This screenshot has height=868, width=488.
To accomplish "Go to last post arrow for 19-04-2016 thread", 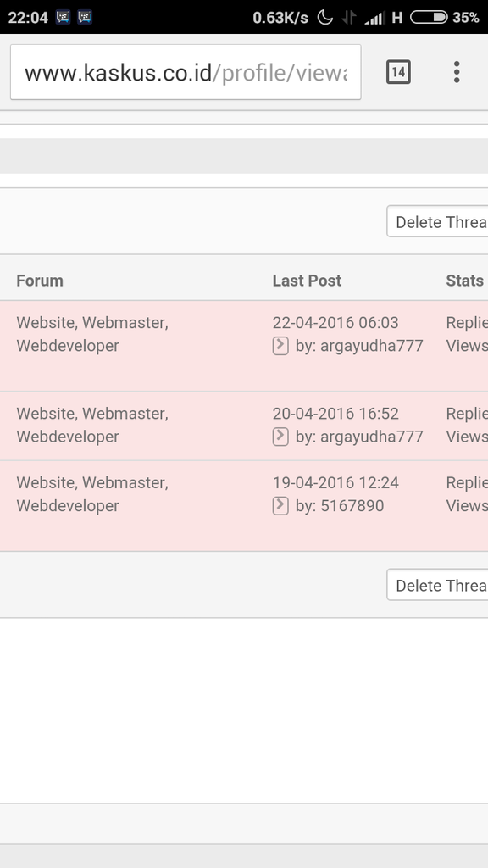I will [280, 506].
